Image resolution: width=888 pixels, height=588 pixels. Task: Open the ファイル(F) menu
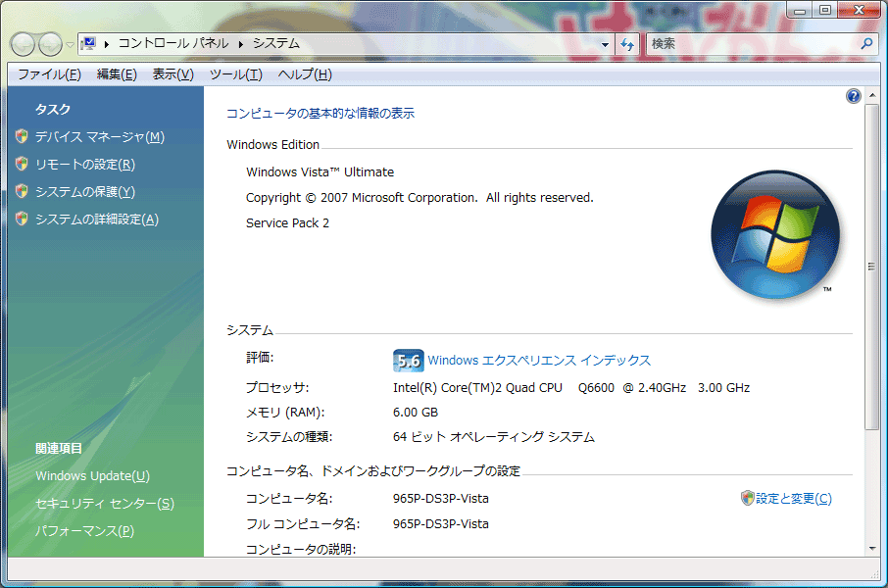pyautogui.click(x=49, y=74)
